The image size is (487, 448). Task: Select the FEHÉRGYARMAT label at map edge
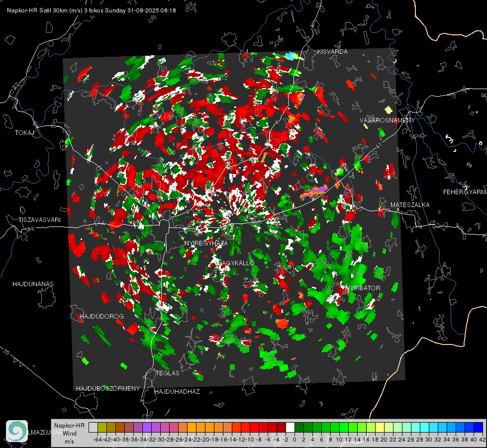tap(465, 192)
